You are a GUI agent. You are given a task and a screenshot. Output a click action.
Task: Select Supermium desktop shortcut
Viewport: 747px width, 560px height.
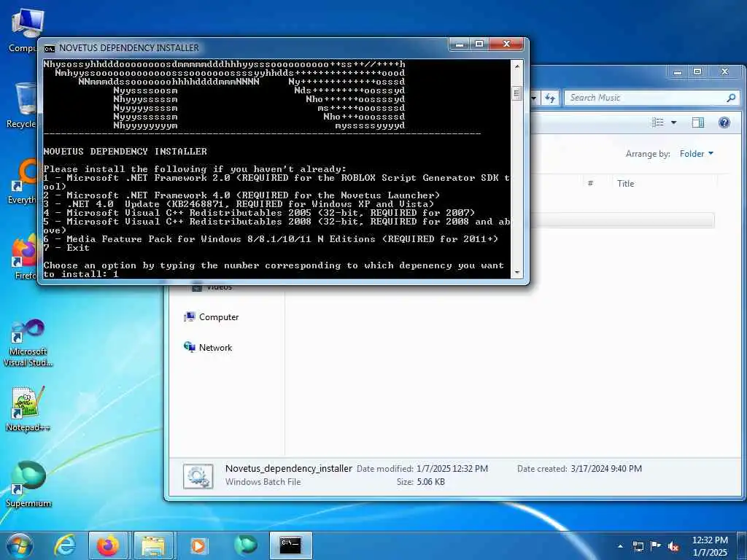coord(28,483)
